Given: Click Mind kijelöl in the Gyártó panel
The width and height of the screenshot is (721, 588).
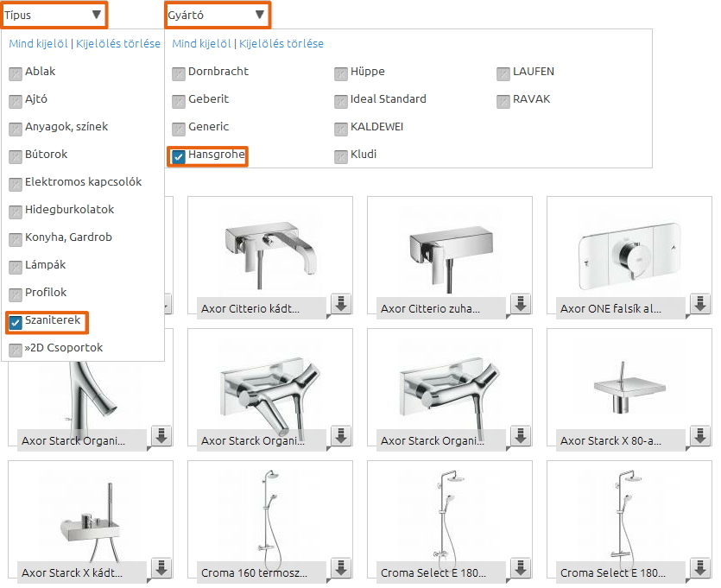Looking at the screenshot, I should pyautogui.click(x=202, y=44).
